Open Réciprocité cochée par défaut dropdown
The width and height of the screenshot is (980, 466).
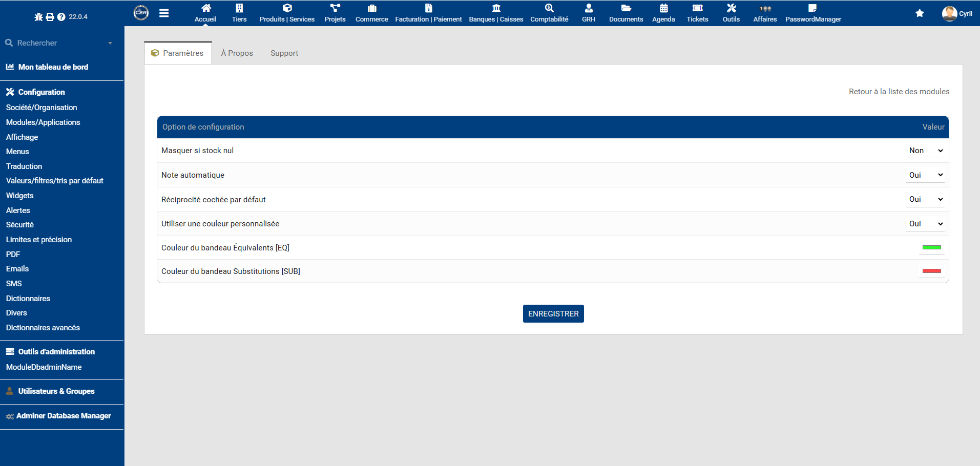(x=925, y=199)
